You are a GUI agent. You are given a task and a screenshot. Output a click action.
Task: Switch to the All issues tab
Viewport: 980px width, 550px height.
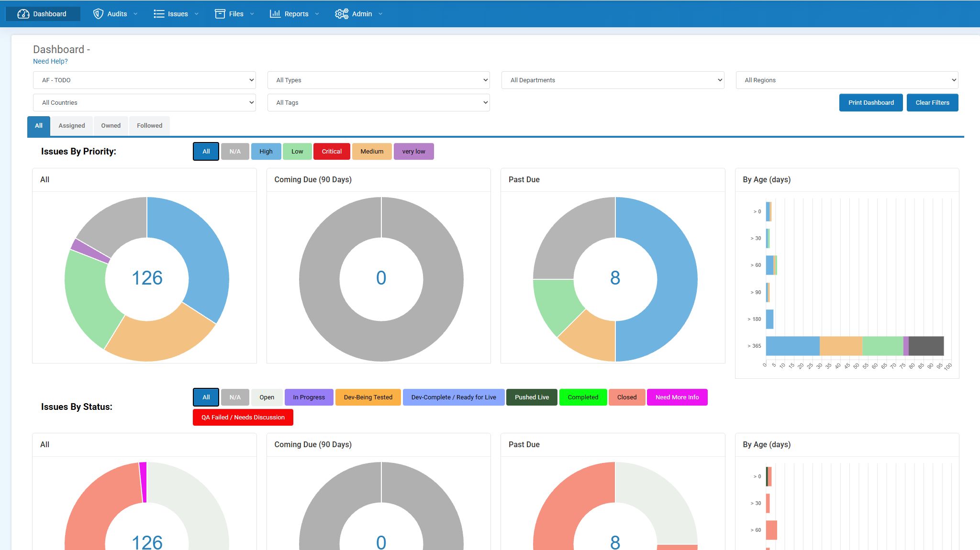coord(39,126)
